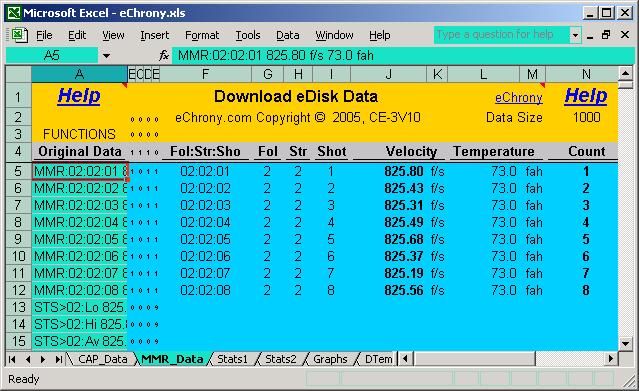Screen dimensions: 639x391
Task: Switch to the Stats2 sheet tab
Action: click(280, 359)
